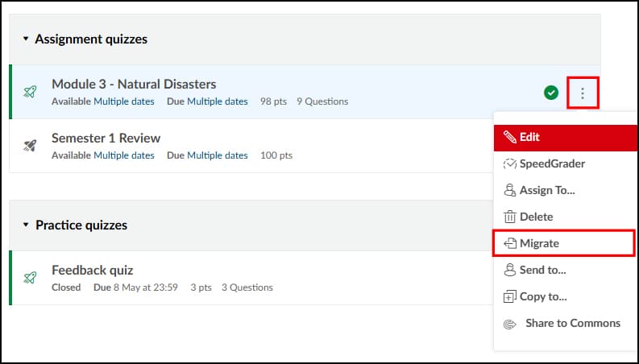
Task: Click Semester 1 Review Available Multiple dates link
Action: point(123,155)
